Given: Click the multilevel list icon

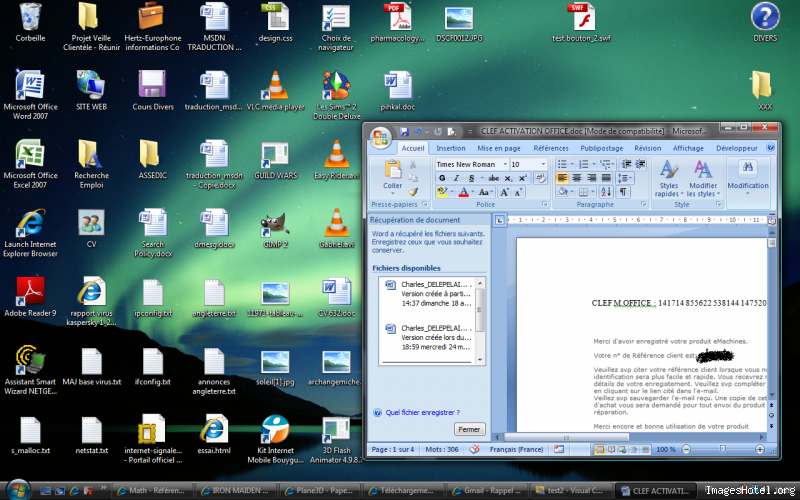Looking at the screenshot, I should [x=607, y=164].
